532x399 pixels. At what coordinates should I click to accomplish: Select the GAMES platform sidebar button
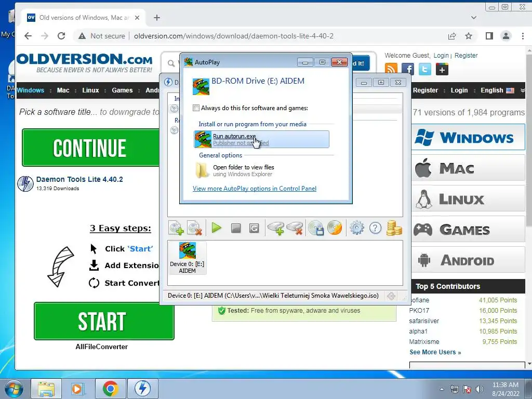tap(468, 230)
